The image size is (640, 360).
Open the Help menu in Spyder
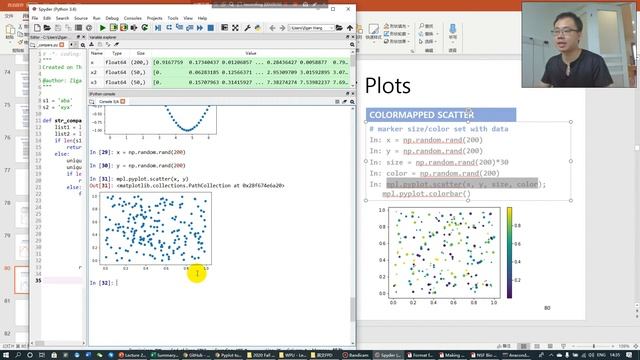pyautogui.click(x=202, y=18)
